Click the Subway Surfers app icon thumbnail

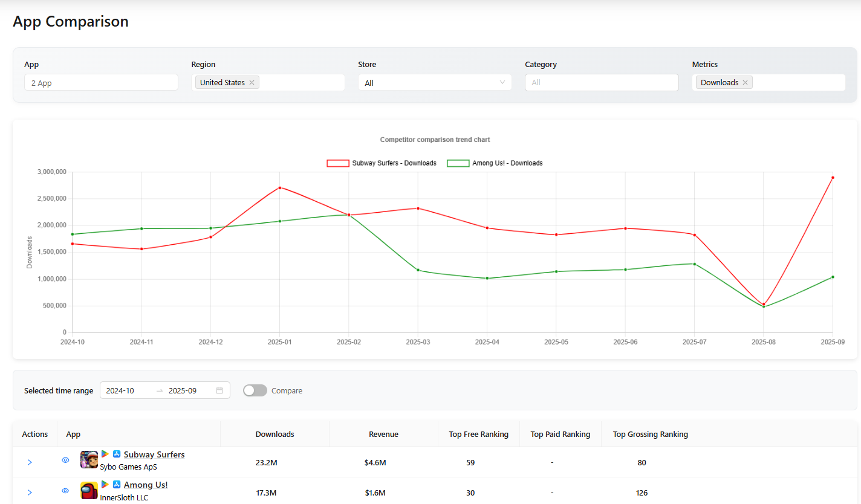pos(89,460)
